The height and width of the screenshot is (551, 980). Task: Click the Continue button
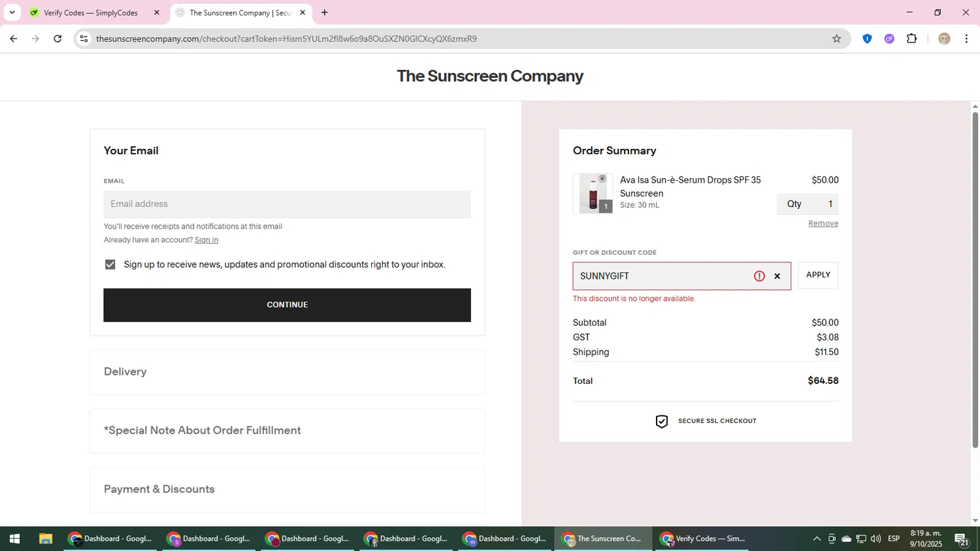tap(287, 305)
